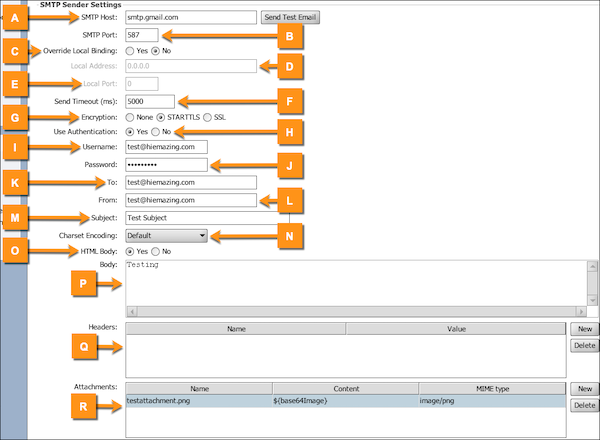Click the To email address field
This screenshot has width=600, height=440.
pos(190,182)
